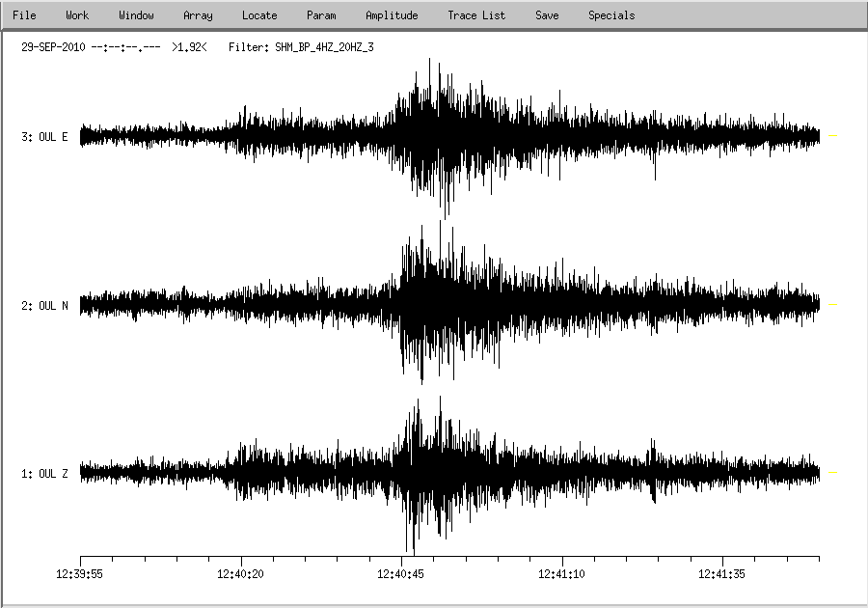The height and width of the screenshot is (608, 868).
Task: Click the 12:39:55 time axis label
Action: 80,573
